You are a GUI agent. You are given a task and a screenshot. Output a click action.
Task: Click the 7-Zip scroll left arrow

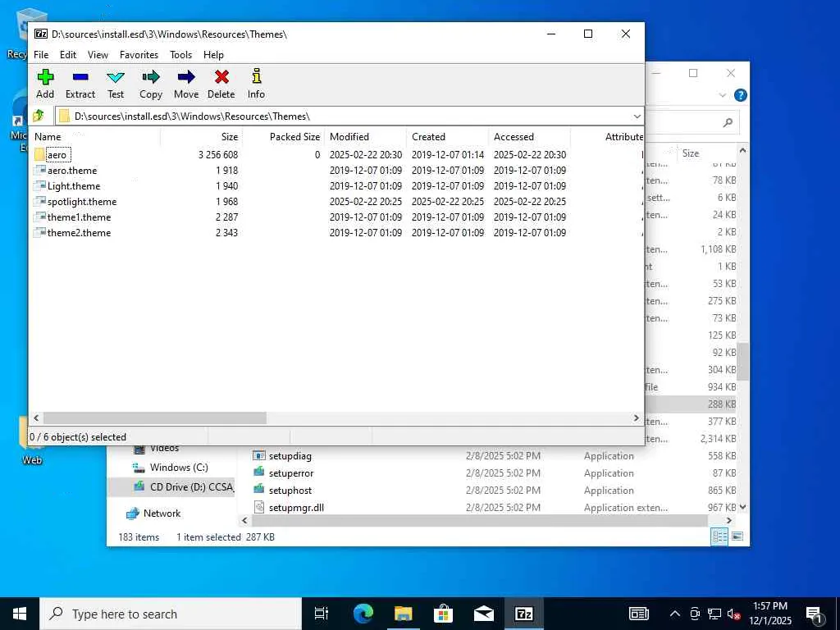(x=36, y=418)
